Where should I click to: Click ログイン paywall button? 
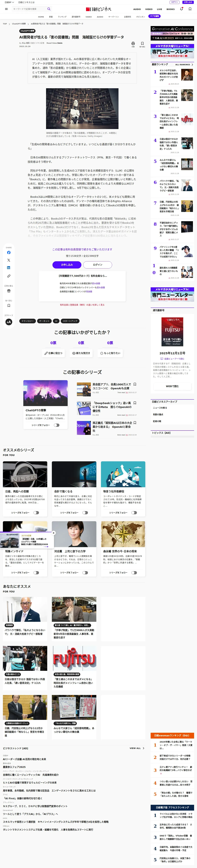tap(97, 265)
